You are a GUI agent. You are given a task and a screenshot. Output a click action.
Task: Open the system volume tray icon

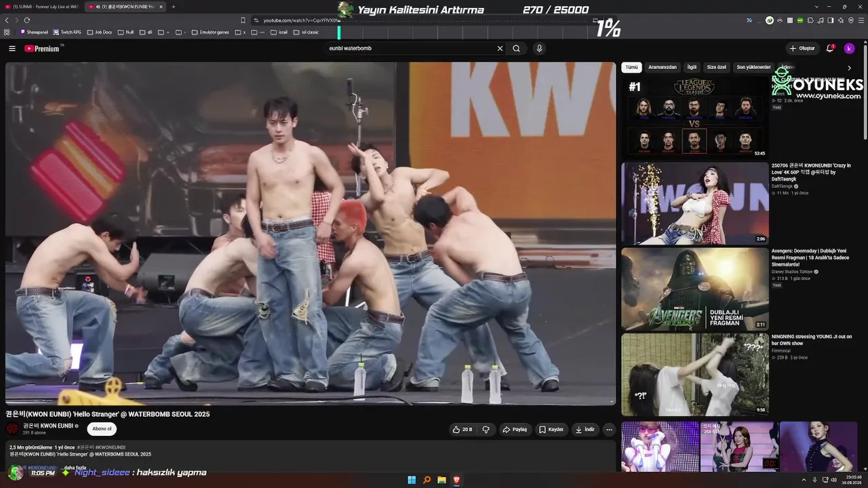[x=833, y=480]
